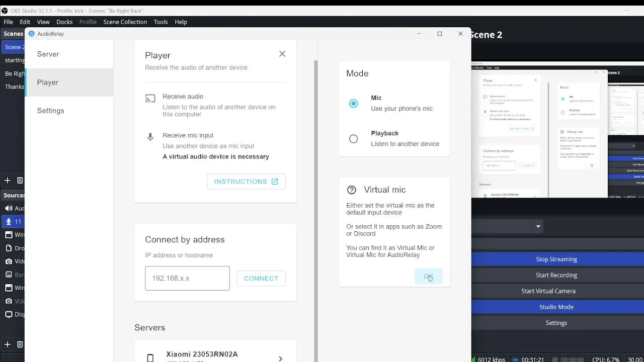
Task: Select Scene 2 in the OBS Scenes list
Action: [x=13, y=47]
